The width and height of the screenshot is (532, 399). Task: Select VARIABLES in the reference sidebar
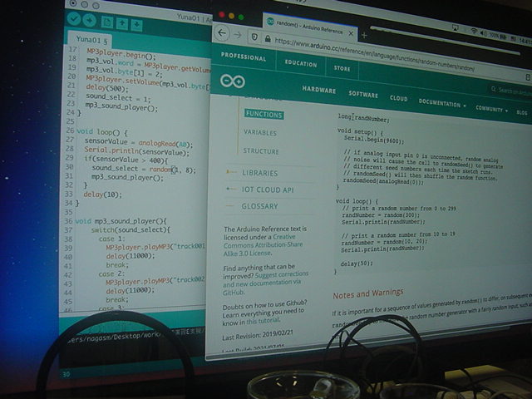pyautogui.click(x=260, y=133)
